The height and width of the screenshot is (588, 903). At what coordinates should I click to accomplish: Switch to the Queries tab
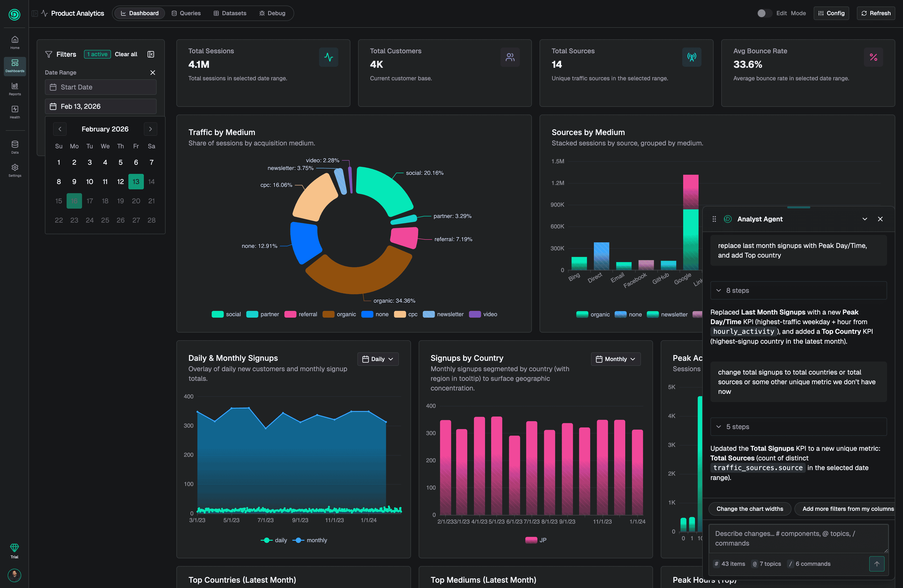[186, 13]
